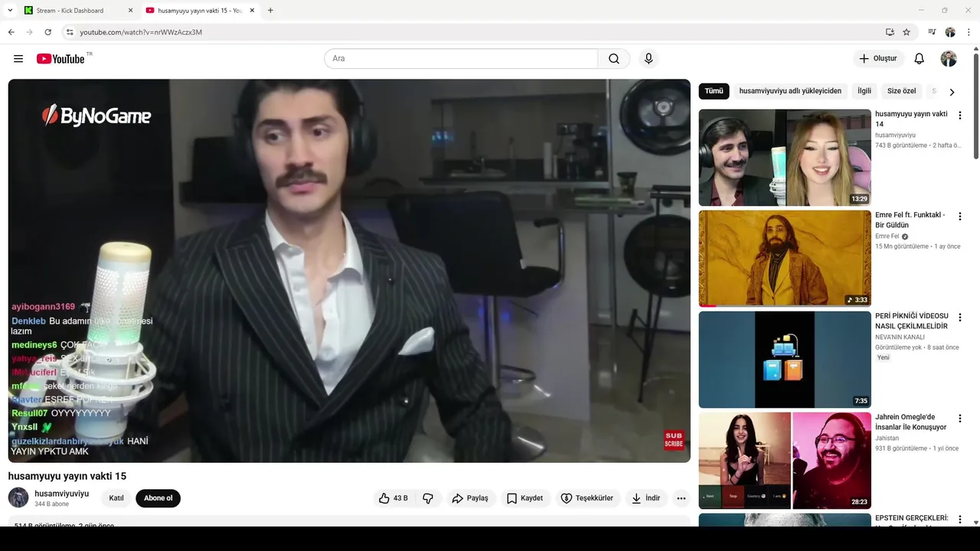Like the video with thumbs up
The width and height of the screenshot is (980, 551).
[393, 498]
